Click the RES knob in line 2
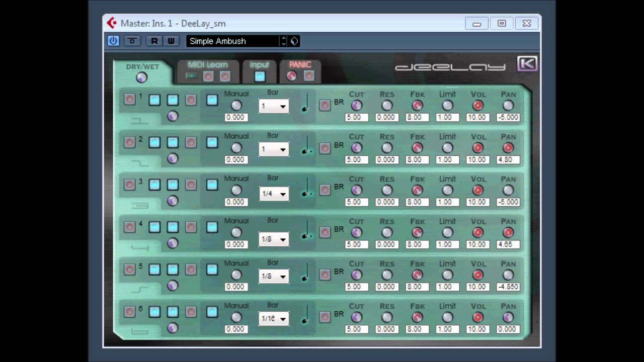The image size is (644, 362). (x=387, y=148)
